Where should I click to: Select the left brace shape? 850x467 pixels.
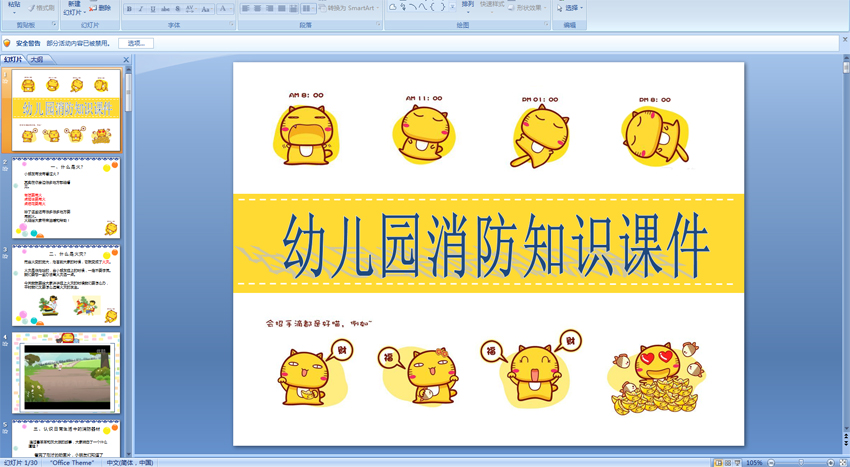click(x=433, y=7)
